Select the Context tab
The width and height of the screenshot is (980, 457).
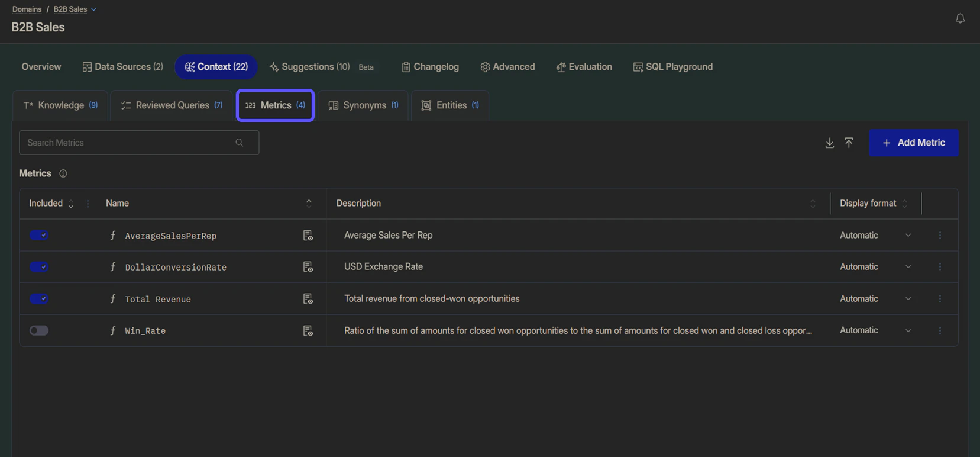(216, 67)
